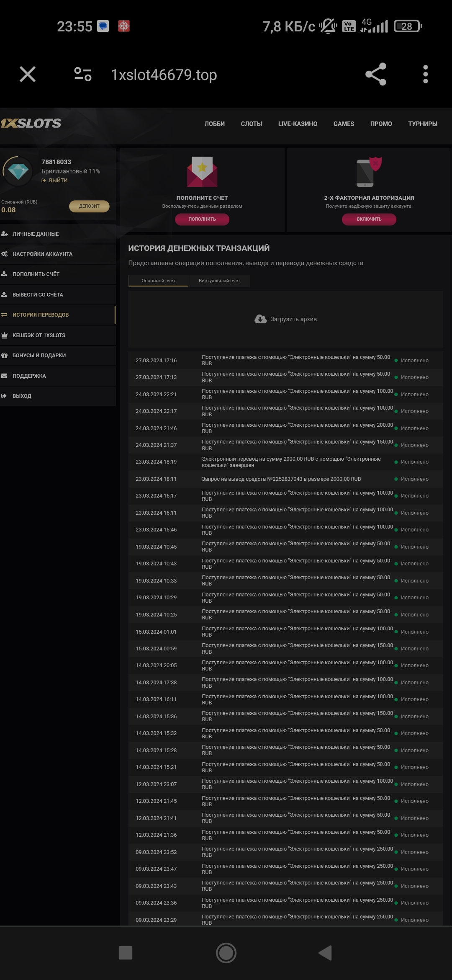Click the 09.03.2024 23:52 payment description

[x=298, y=852]
